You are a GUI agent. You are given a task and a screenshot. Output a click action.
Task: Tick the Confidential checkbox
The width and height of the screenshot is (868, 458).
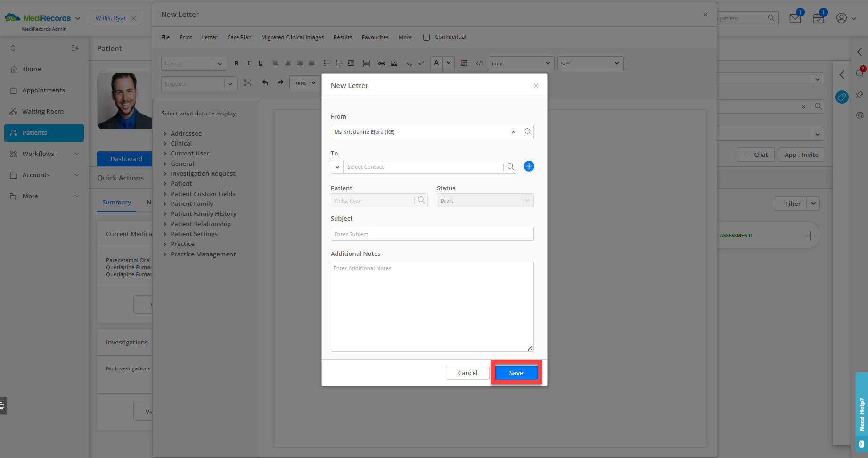pos(426,37)
